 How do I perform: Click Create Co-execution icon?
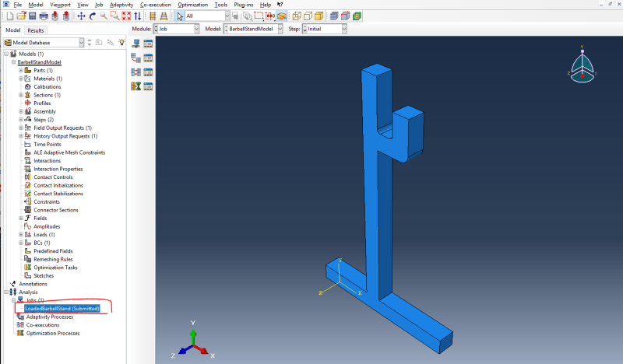136,72
